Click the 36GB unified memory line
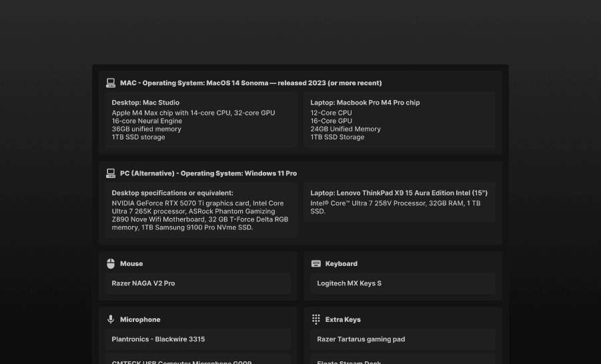601x364 pixels. (x=147, y=129)
